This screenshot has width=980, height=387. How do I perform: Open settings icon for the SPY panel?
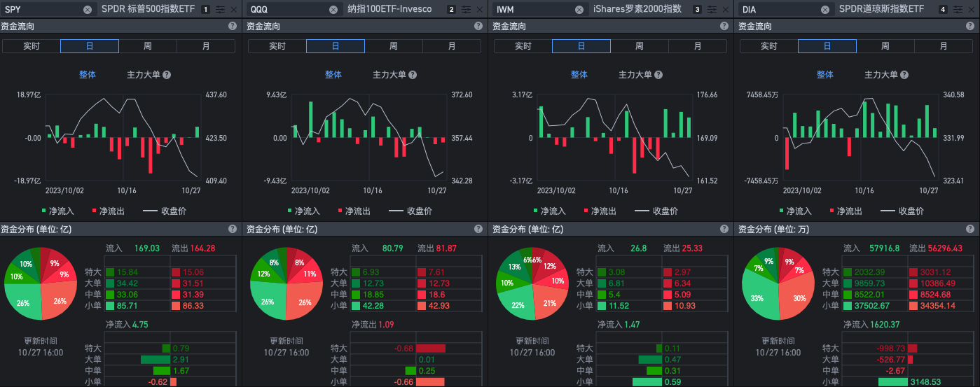221,10
